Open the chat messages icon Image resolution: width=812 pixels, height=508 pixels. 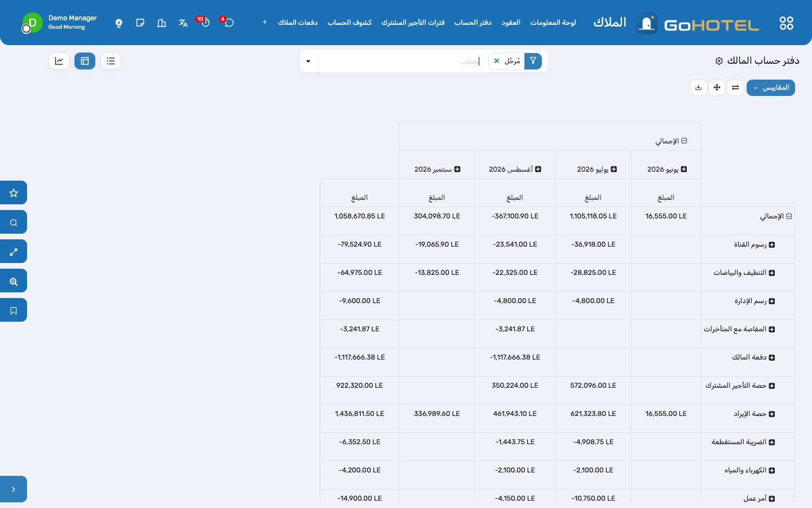coord(229,23)
